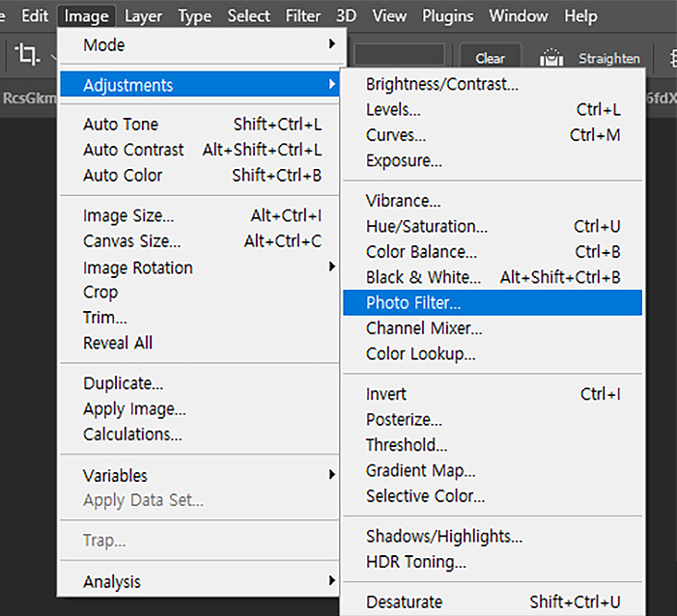Screen dimensions: 677x616
Task: Choose Duplicate command
Action: (x=199, y=383)
